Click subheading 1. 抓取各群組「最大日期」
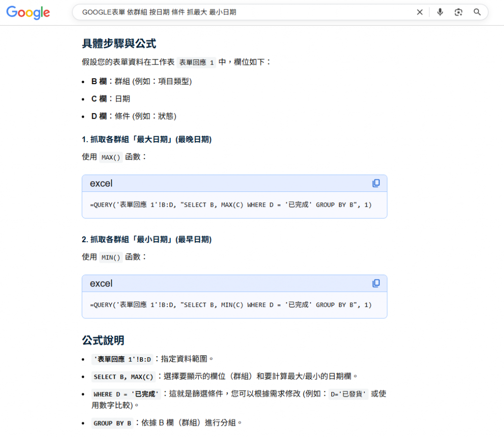This screenshot has width=504, height=438. point(147,139)
